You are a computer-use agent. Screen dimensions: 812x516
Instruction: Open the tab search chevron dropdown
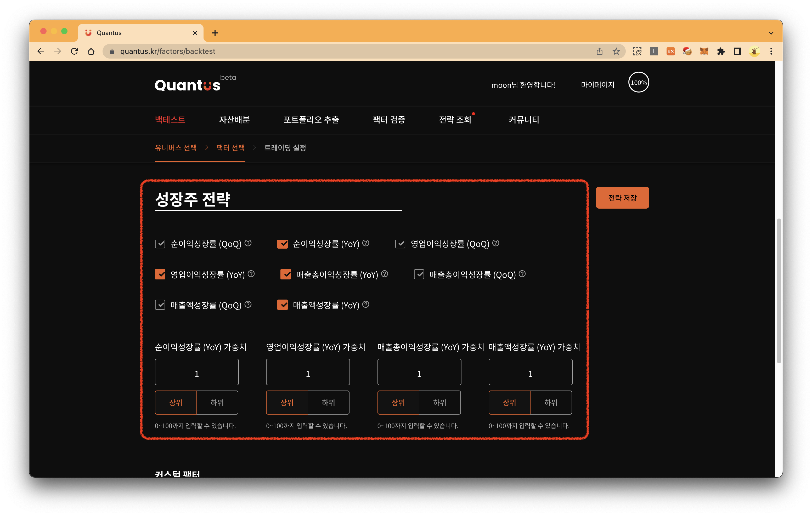[x=771, y=33]
